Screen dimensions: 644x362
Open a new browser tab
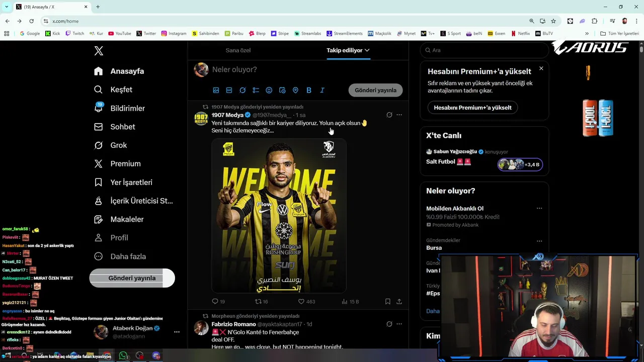[x=98, y=7]
